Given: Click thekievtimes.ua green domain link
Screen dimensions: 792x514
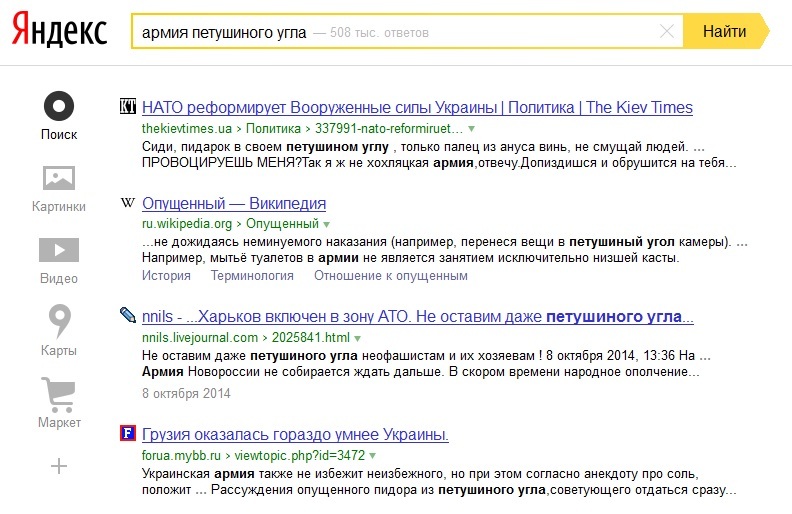Looking at the screenshot, I should click(x=187, y=129).
